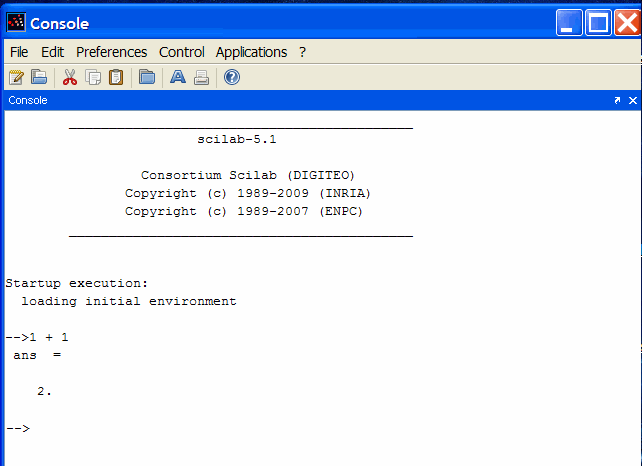Screen dimensions: 642x466
Task: Click the copy icon in toolbar
Action: click(93, 77)
